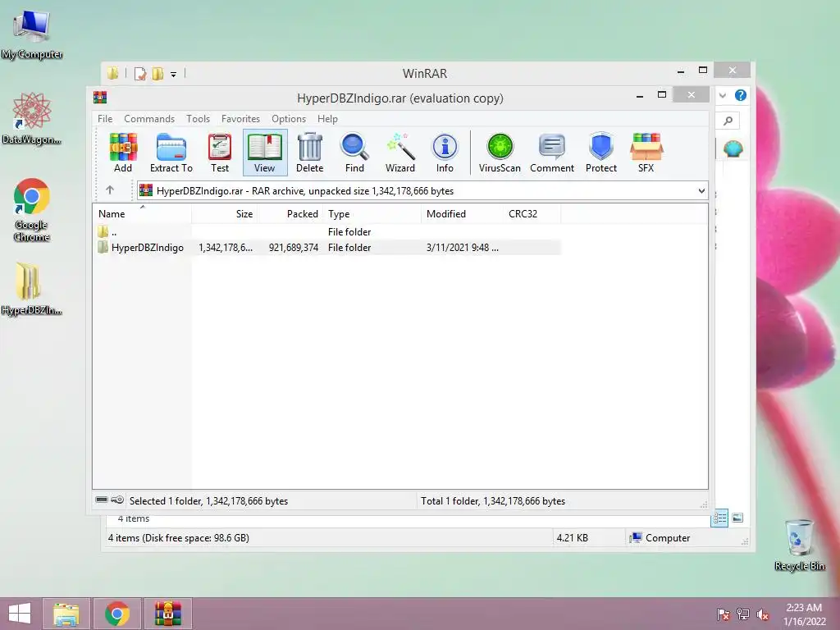Click the Protect shield icon

pos(601,153)
